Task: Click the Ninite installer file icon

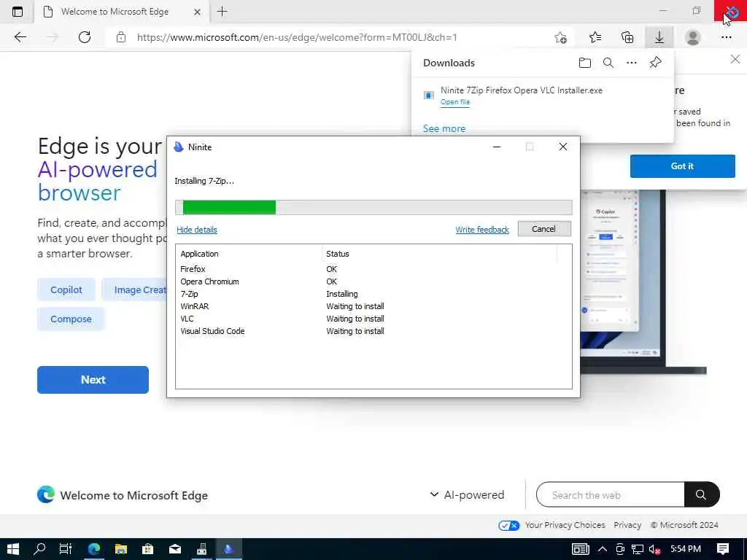Action: click(429, 96)
